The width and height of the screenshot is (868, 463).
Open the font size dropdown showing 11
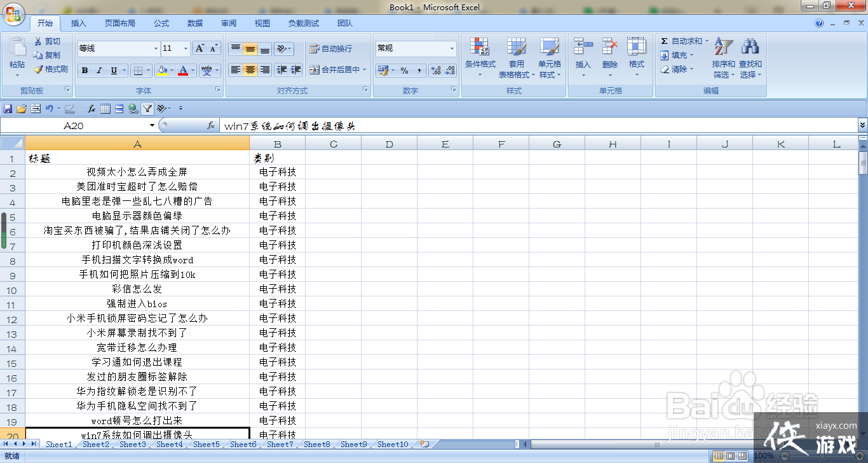click(186, 48)
